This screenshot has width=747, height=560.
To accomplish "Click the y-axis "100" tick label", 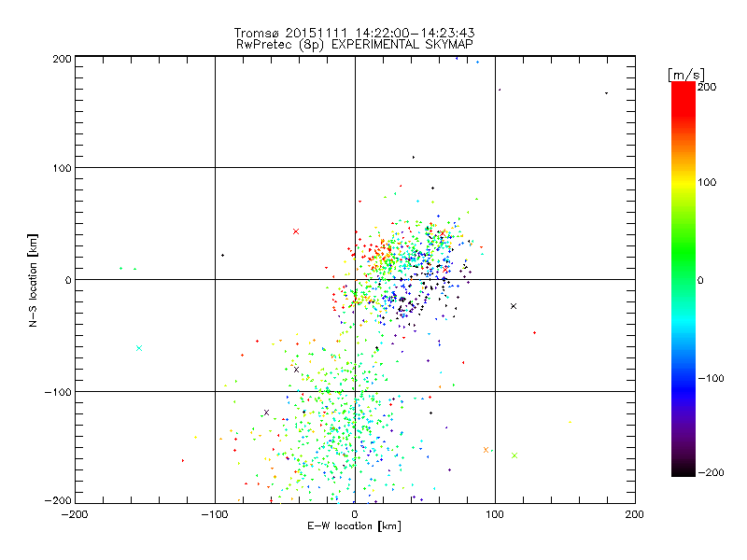I will point(63,168).
